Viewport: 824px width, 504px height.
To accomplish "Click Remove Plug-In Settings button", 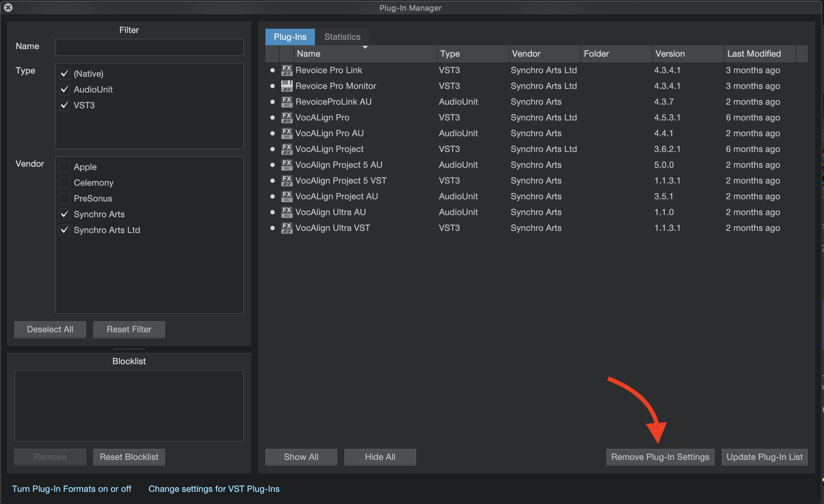I will 660,457.
